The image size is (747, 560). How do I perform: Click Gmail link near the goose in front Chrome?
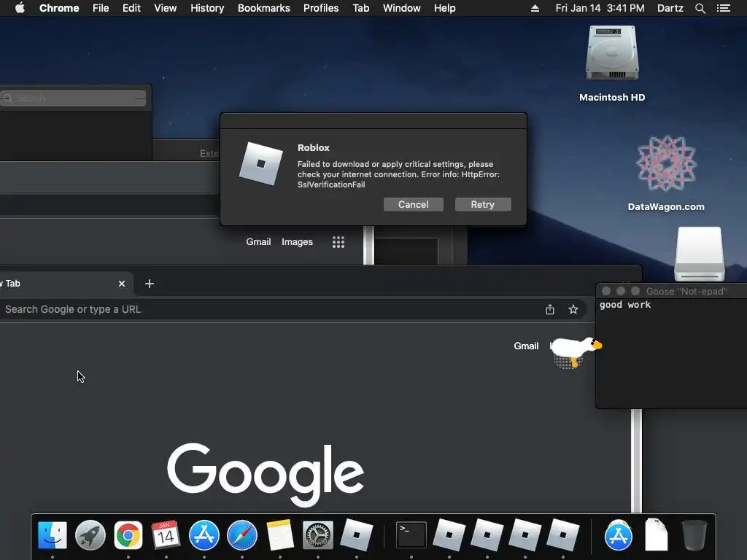pyautogui.click(x=526, y=346)
